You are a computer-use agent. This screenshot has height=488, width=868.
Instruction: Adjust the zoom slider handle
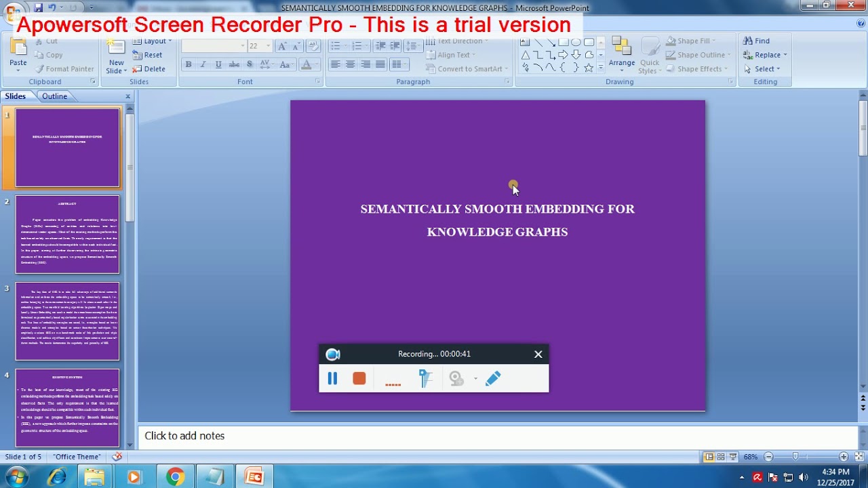tap(795, 457)
